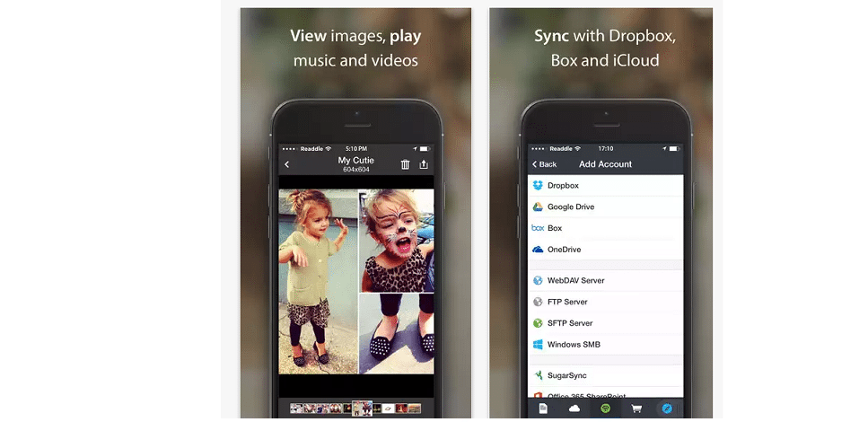
Task: Open the Documents tab with file icon
Action: coord(543,409)
